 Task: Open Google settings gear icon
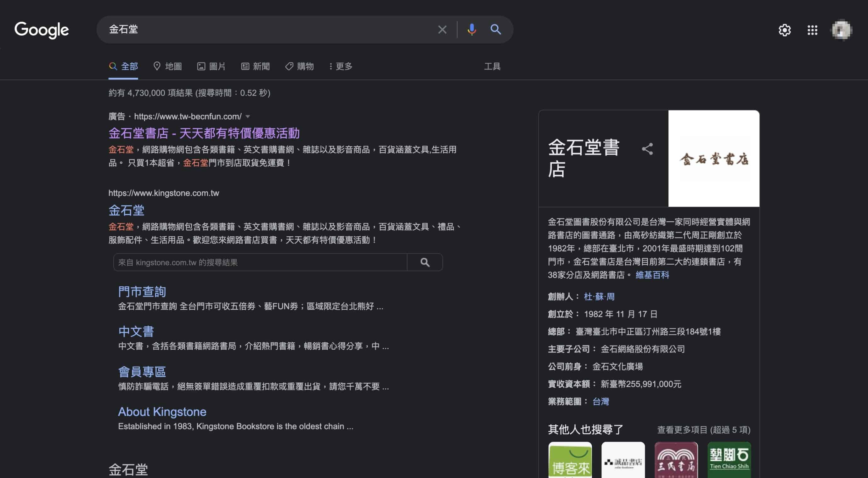(784, 30)
